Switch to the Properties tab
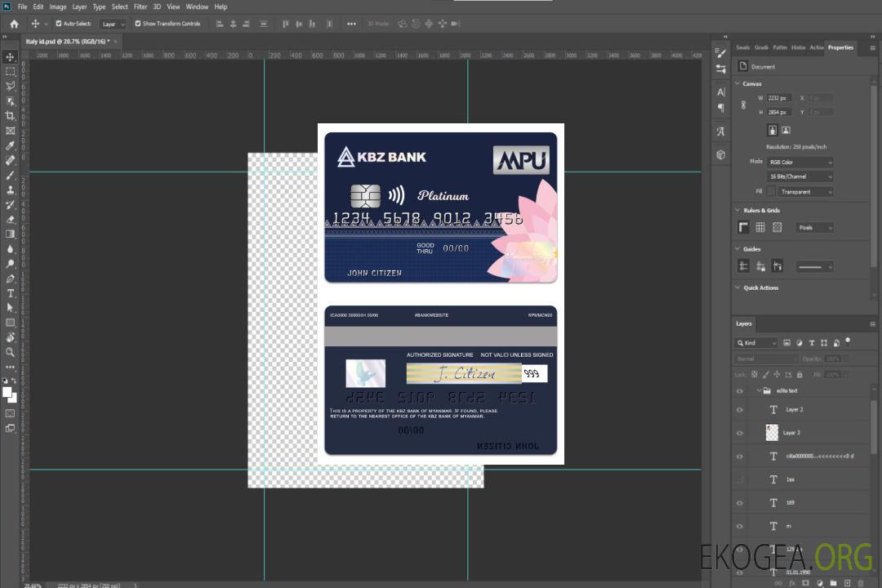The image size is (882, 588). 840,47
